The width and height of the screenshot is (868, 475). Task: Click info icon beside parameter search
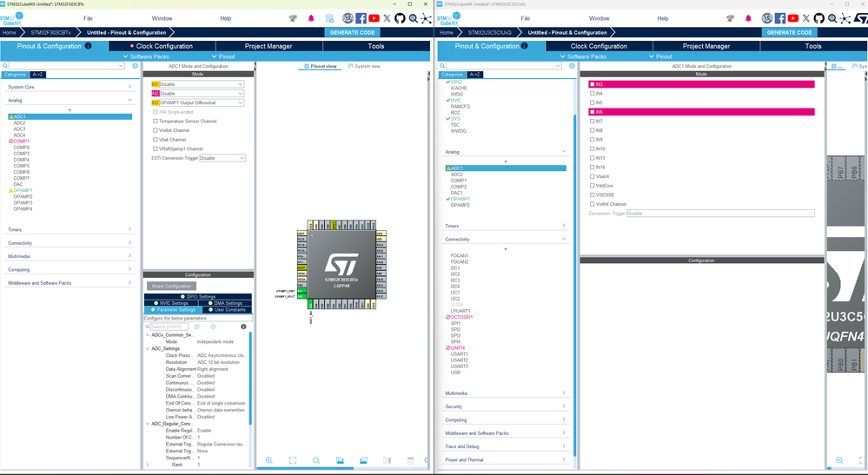tap(243, 327)
